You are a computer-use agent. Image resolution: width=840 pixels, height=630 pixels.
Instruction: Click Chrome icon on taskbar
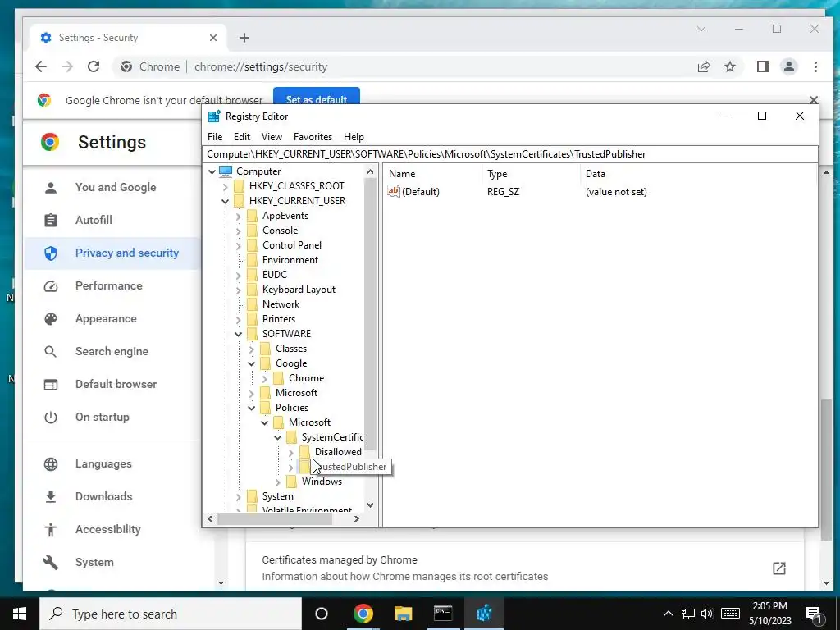tap(363, 614)
